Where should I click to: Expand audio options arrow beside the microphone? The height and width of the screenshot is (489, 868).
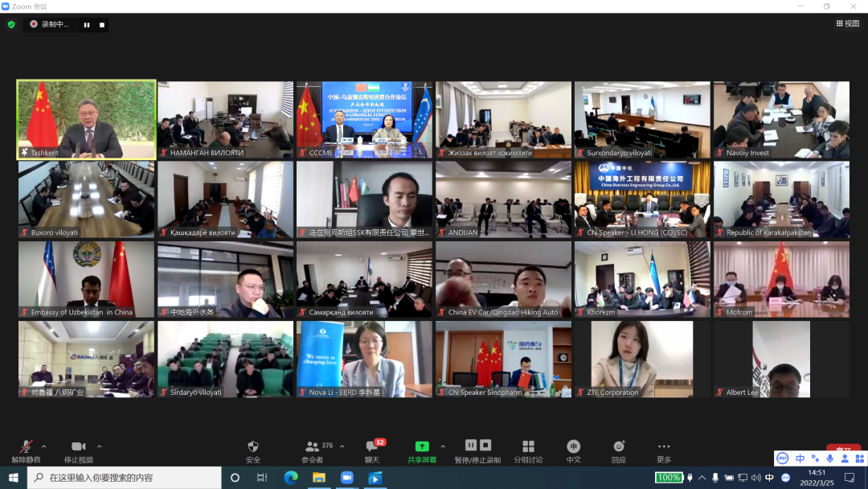tap(43, 446)
